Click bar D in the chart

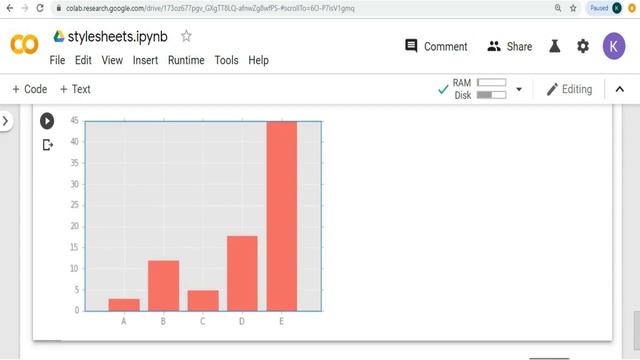(242, 273)
